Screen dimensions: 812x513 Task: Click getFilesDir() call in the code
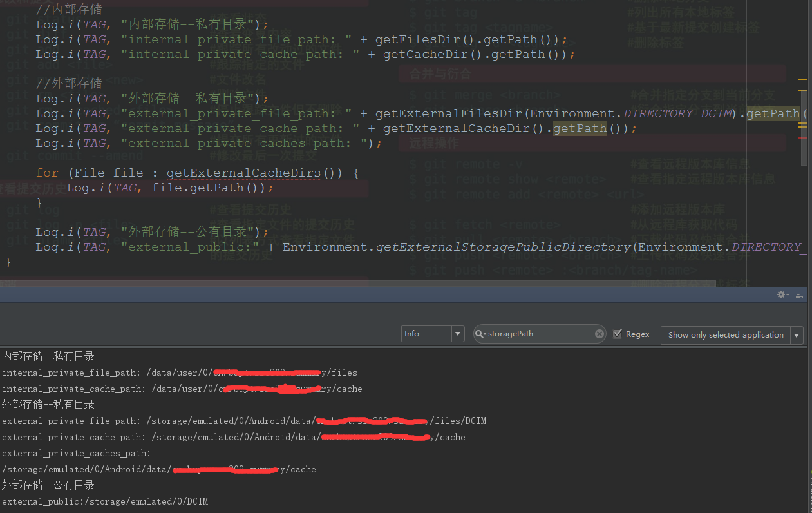tap(425, 39)
